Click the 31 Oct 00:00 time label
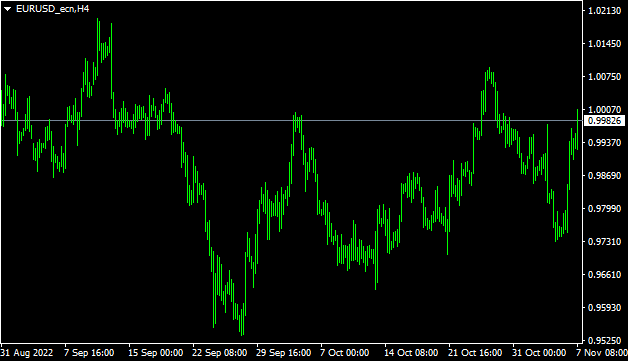Image resolution: width=628 pixels, height=361 pixels. (539, 353)
